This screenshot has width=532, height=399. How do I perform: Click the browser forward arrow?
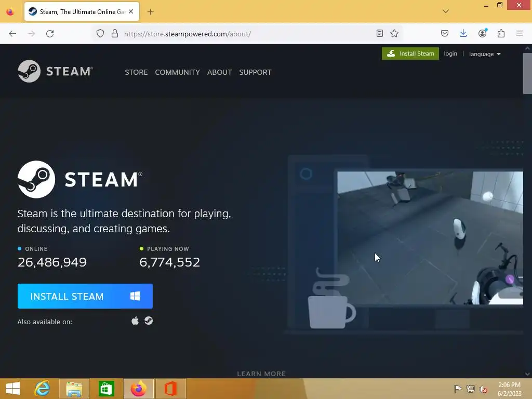coord(31,34)
